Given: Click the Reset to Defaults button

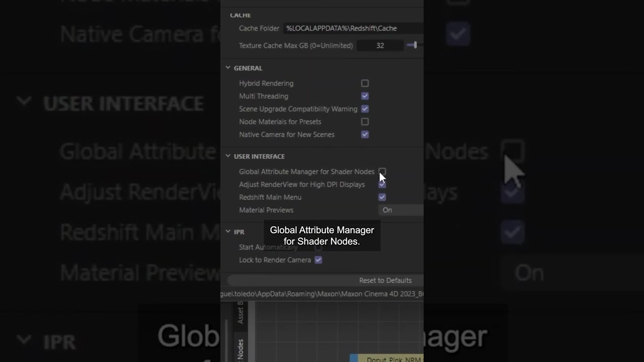Looking at the screenshot, I should (x=325, y=281).
